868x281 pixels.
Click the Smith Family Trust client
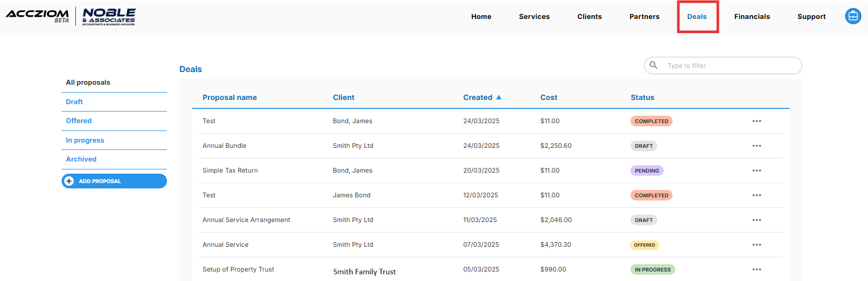(x=364, y=272)
